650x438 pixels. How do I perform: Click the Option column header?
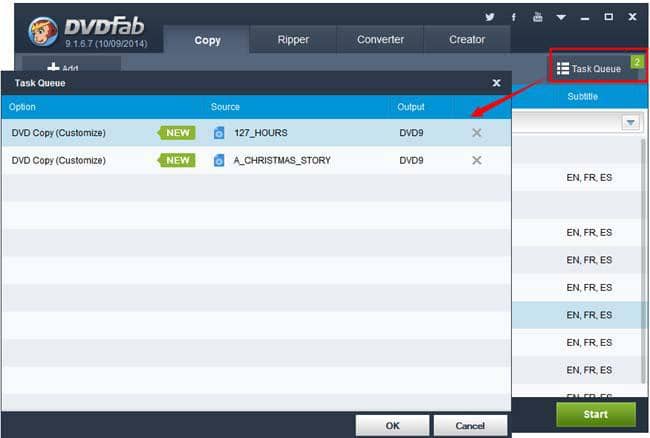point(22,107)
